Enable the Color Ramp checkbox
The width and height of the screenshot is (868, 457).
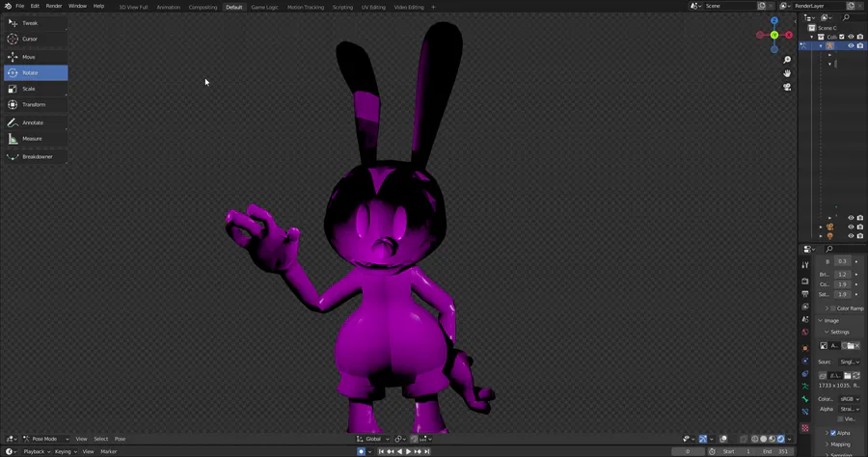pos(833,309)
